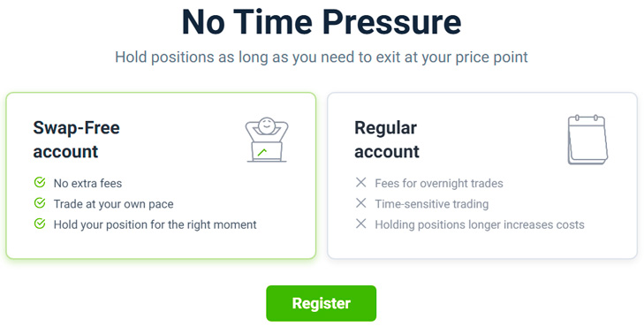Select the Regular account heading
This screenshot has width=644, height=334.
pyautogui.click(x=386, y=140)
